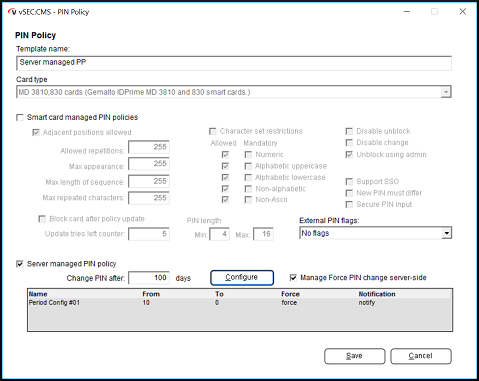Image resolution: width=479 pixels, height=381 pixels.
Task: Toggle Adjacent positions allowed checkbox
Action: click(36, 132)
